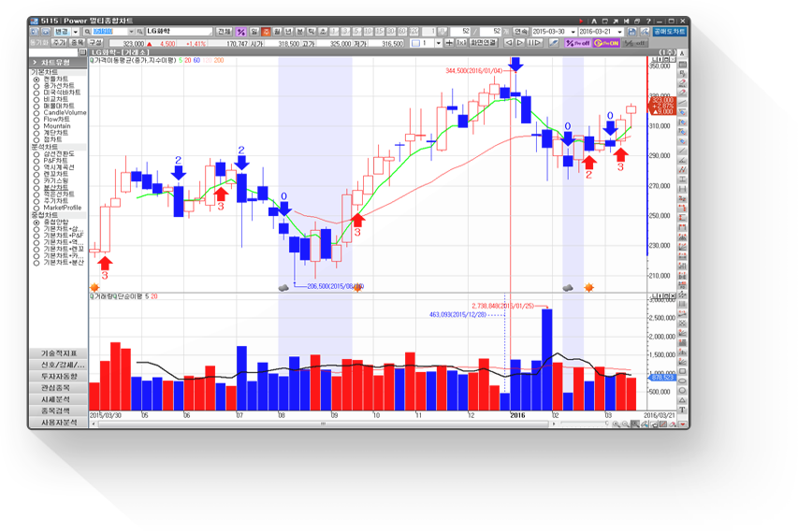Select the Mountain chart type option
Image resolution: width=798 pixels, height=532 pixels.
[36, 126]
